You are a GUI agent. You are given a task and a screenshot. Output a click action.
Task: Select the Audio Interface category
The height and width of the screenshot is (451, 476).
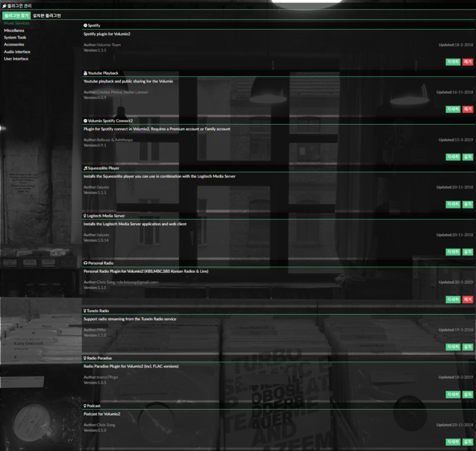click(x=17, y=51)
